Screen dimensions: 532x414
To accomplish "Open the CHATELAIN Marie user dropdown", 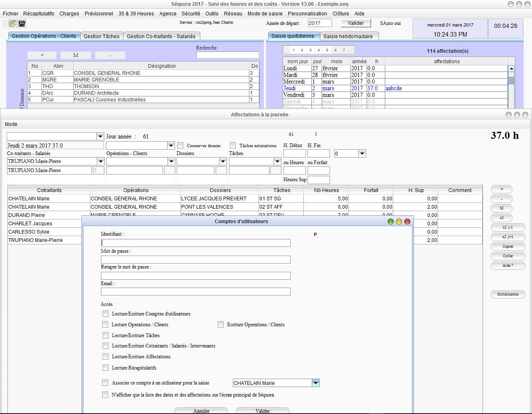I will coord(315,382).
